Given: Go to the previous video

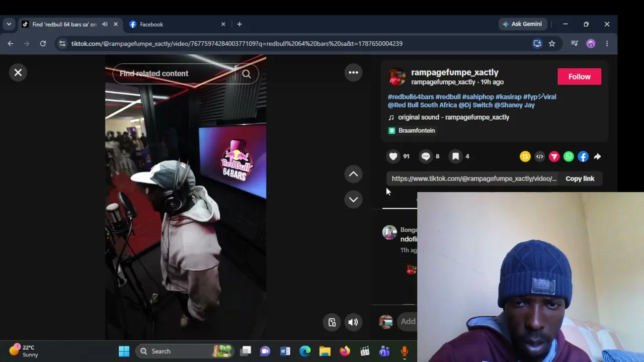Looking at the screenshot, I should [x=353, y=174].
